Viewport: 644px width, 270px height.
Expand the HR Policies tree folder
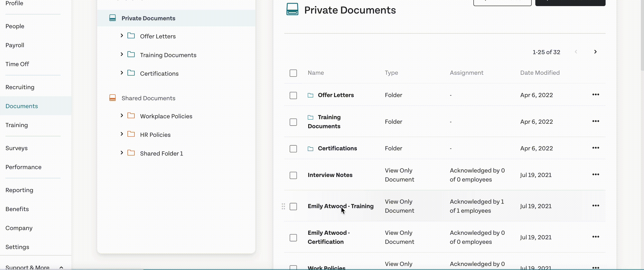[x=122, y=134]
